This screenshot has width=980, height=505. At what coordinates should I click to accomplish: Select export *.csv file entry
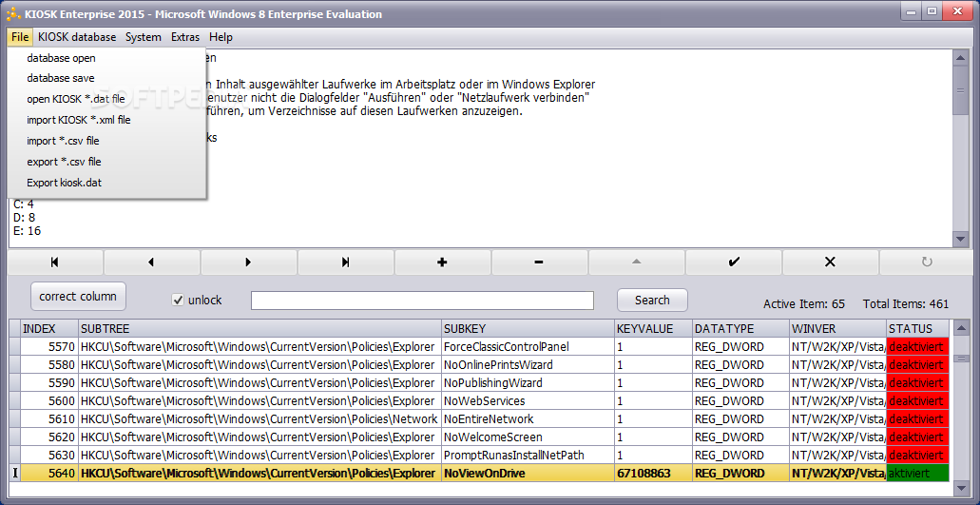pos(106,162)
